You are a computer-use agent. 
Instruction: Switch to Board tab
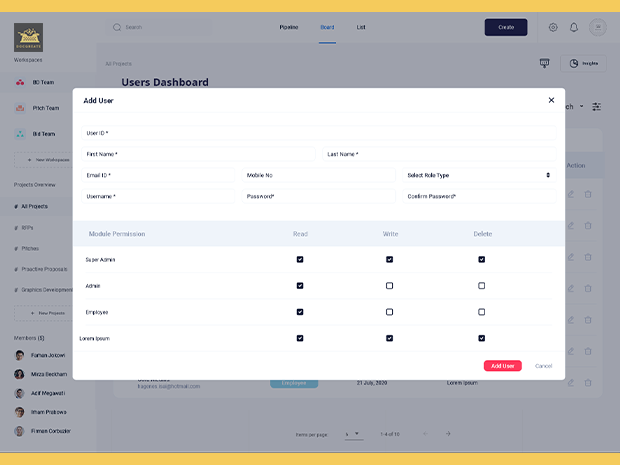(x=327, y=27)
